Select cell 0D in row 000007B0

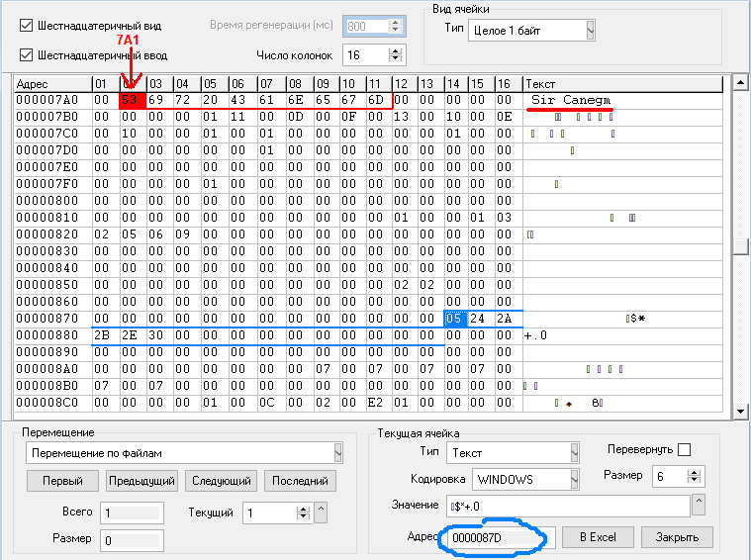[300, 117]
